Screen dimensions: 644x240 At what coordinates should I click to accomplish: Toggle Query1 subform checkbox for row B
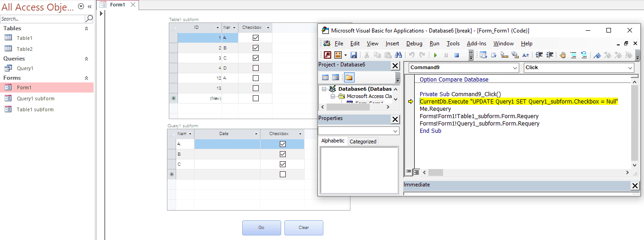[283, 154]
